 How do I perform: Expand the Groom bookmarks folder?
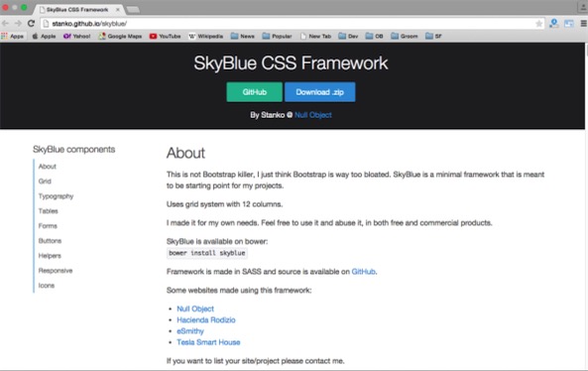pyautogui.click(x=405, y=36)
